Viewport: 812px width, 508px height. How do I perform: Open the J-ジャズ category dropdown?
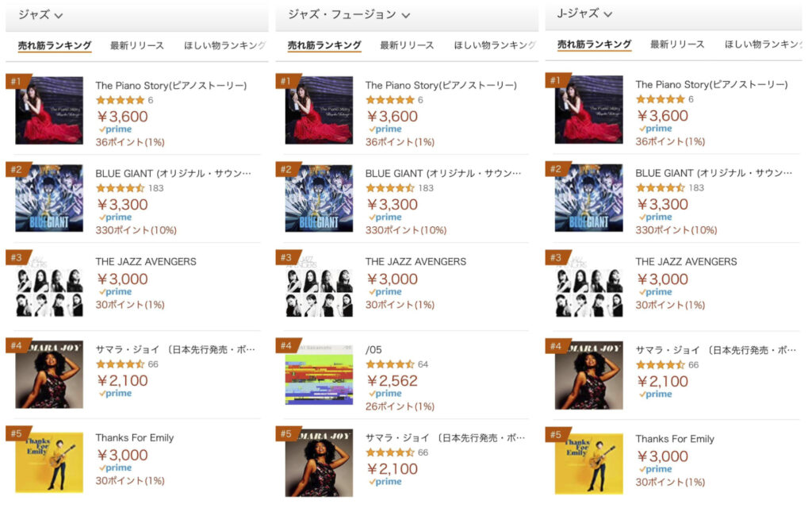pos(576,14)
